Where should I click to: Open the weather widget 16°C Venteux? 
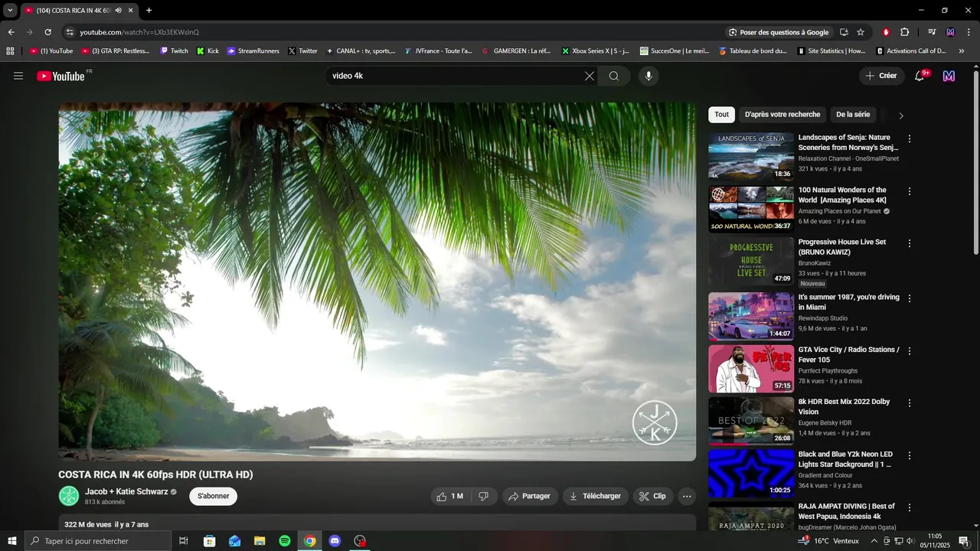point(829,541)
